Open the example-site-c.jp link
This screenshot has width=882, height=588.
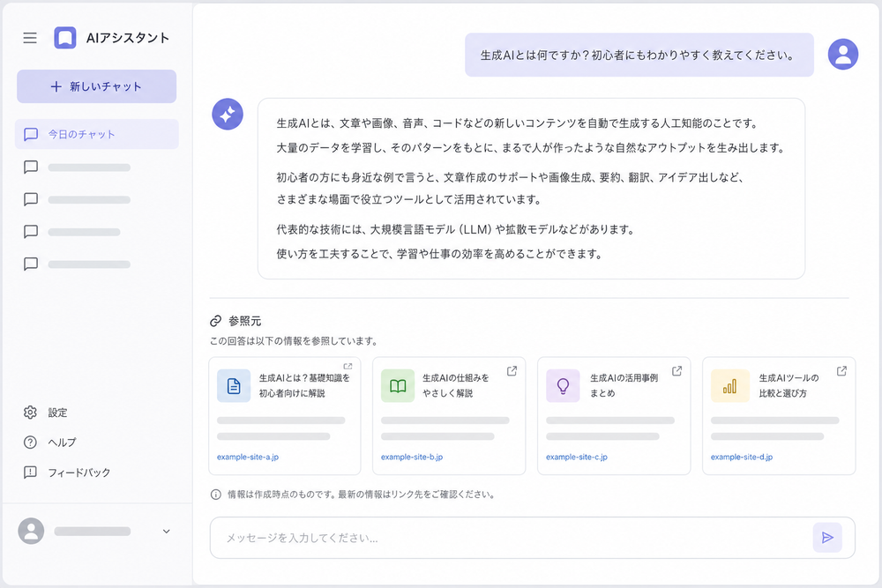pos(577,457)
